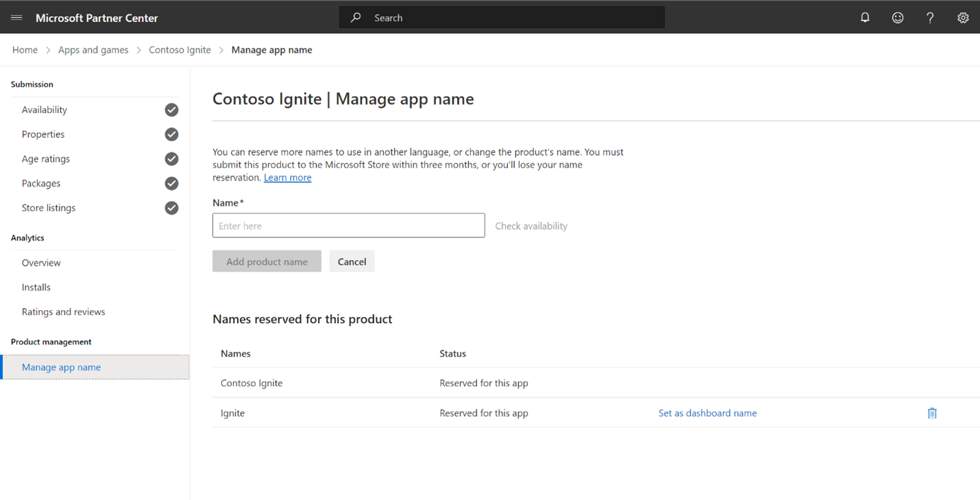Click the Learn more link
This screenshot has height=500, width=980.
coord(287,178)
